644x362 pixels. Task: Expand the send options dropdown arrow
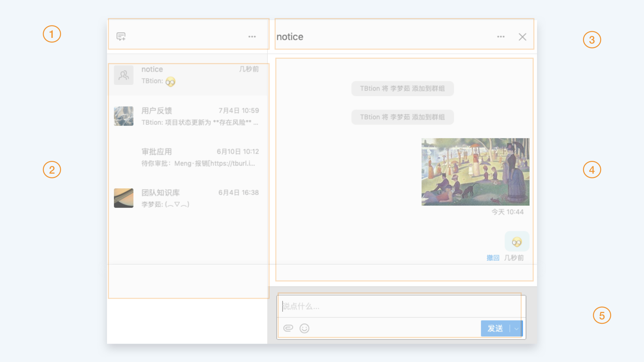tap(517, 328)
